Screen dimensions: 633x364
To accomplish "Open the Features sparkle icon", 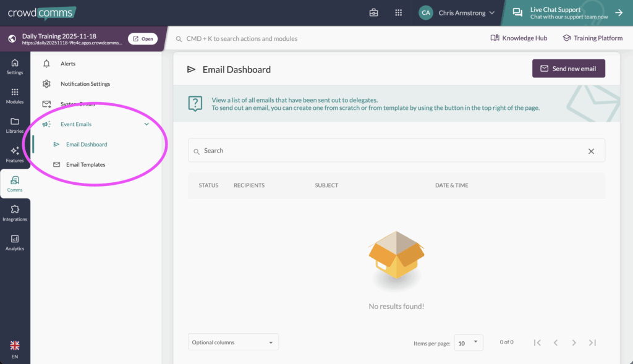I will click(15, 154).
